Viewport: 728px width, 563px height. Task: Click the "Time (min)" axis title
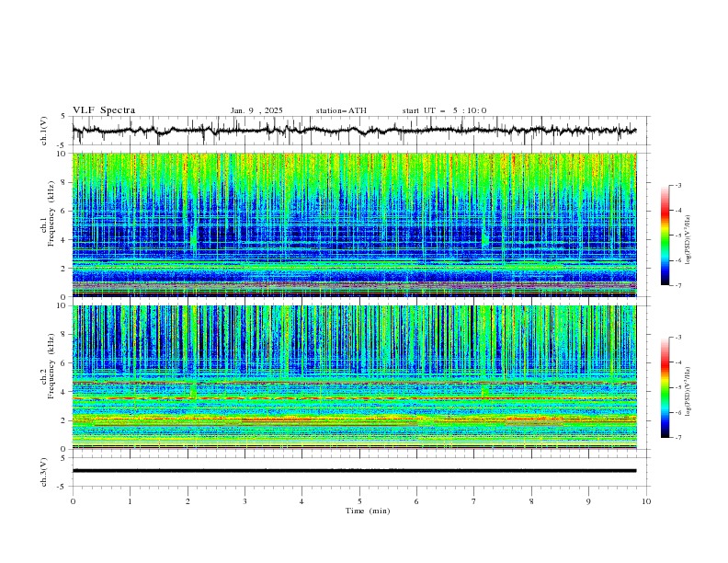[x=368, y=511]
